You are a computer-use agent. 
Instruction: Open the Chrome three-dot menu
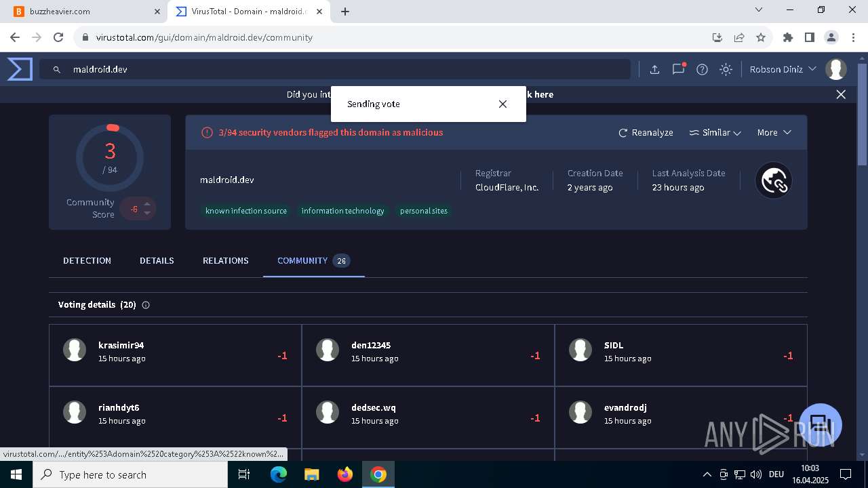[852, 37]
